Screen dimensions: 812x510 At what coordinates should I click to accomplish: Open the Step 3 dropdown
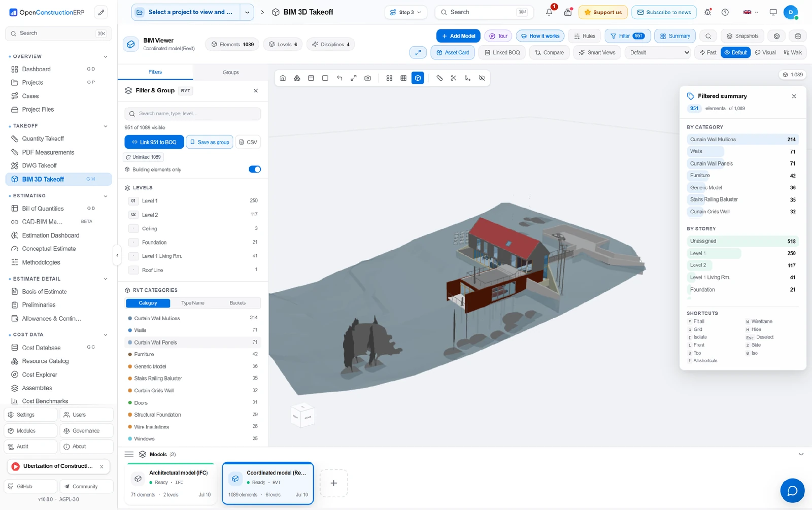point(405,12)
